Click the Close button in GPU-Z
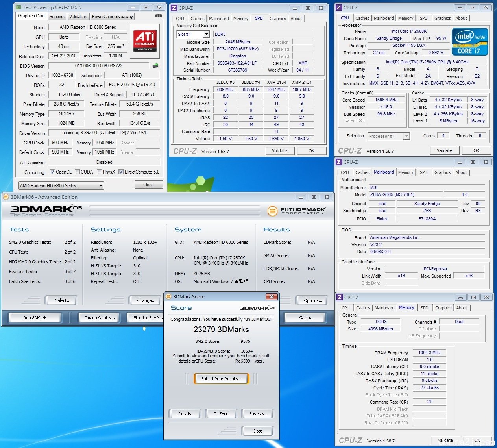 click(x=149, y=185)
